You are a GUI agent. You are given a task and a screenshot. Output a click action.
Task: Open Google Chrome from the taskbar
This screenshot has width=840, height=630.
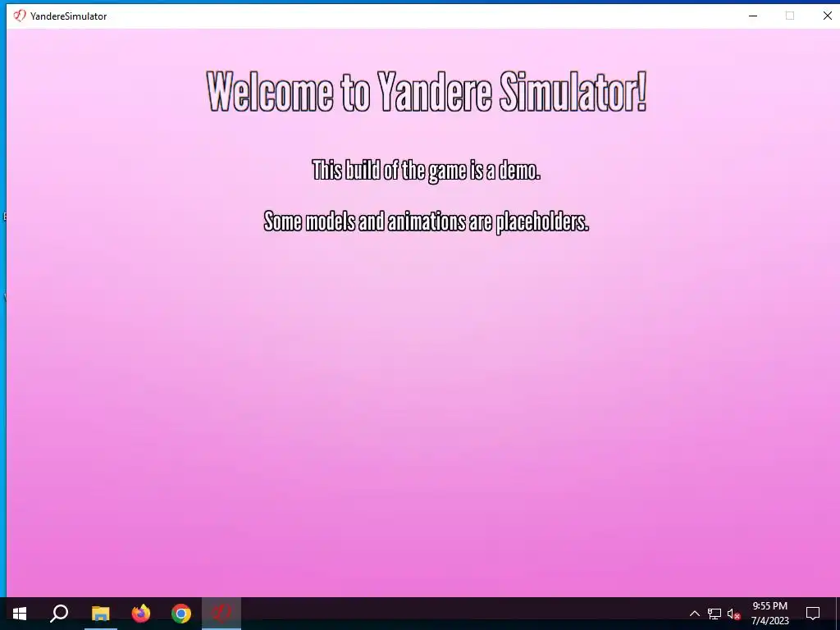(181, 614)
